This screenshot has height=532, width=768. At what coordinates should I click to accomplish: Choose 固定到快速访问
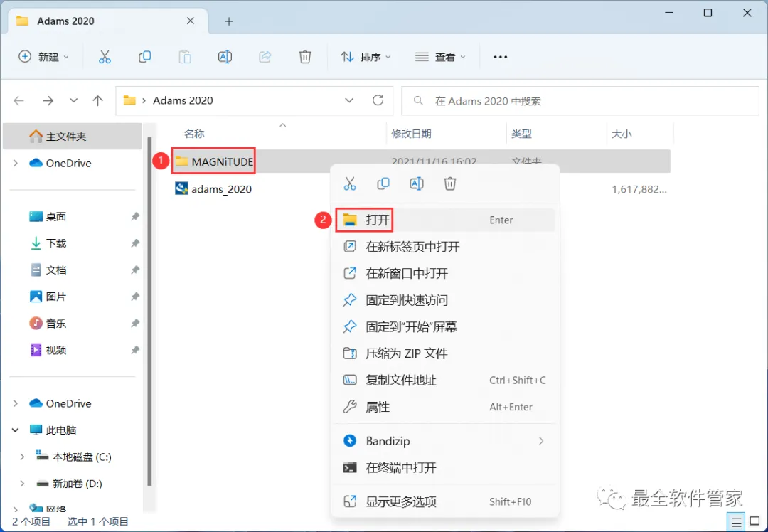click(444, 300)
